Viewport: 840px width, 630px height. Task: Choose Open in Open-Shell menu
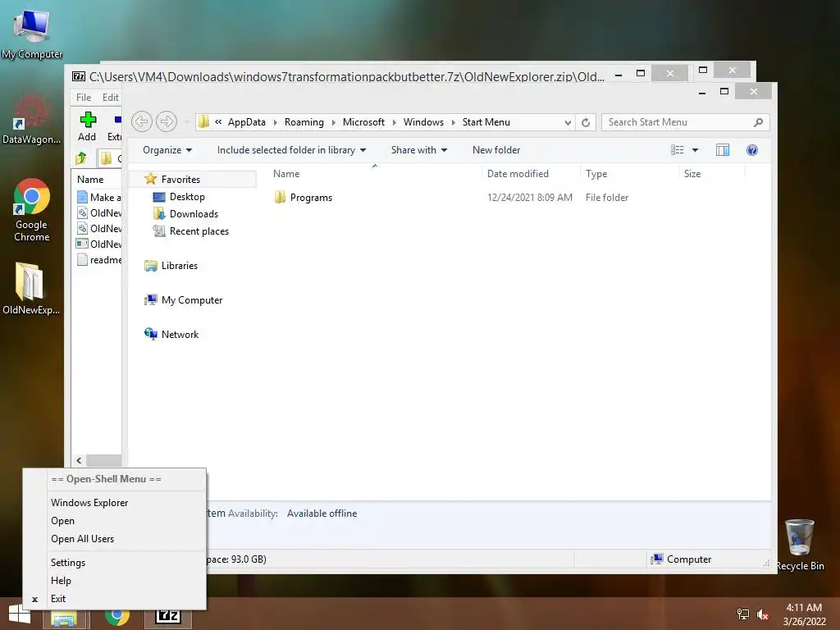[62, 521]
